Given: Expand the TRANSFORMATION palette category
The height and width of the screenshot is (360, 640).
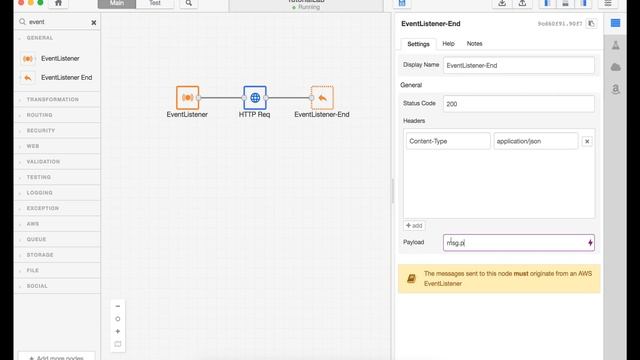Looking at the screenshot, I should (x=53, y=100).
